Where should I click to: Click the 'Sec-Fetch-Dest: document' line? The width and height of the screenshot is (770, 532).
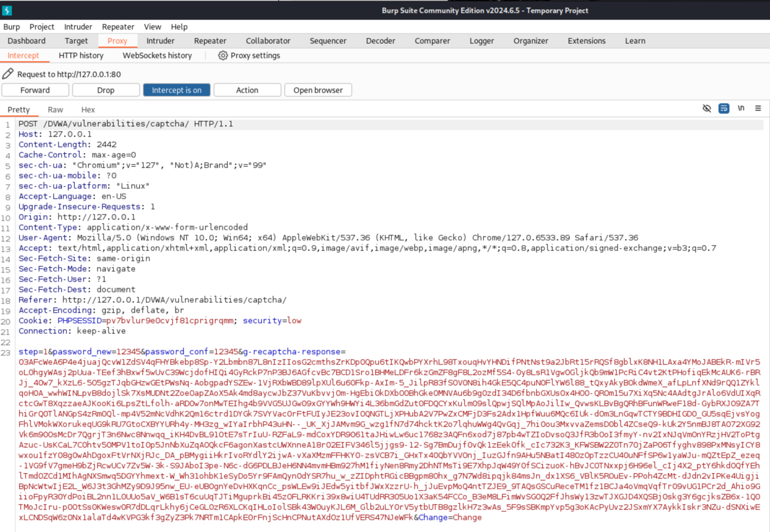click(x=77, y=290)
